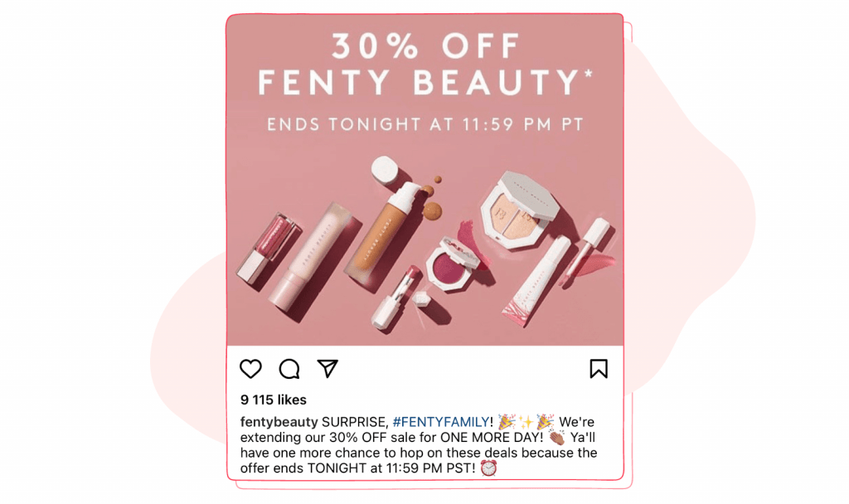The height and width of the screenshot is (504, 849).
Task: Save the post with the bookmark icon
Action: (x=599, y=369)
